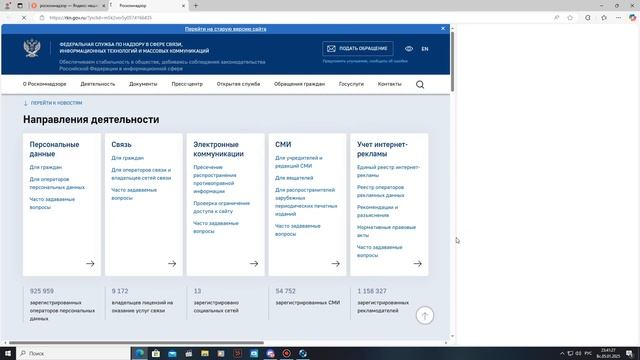Screen dimensions: 640x360
Task: Open a new browser tab
Action: pos(196,6)
